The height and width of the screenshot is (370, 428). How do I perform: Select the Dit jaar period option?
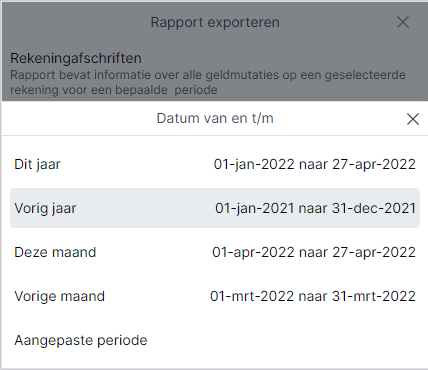tap(215, 164)
